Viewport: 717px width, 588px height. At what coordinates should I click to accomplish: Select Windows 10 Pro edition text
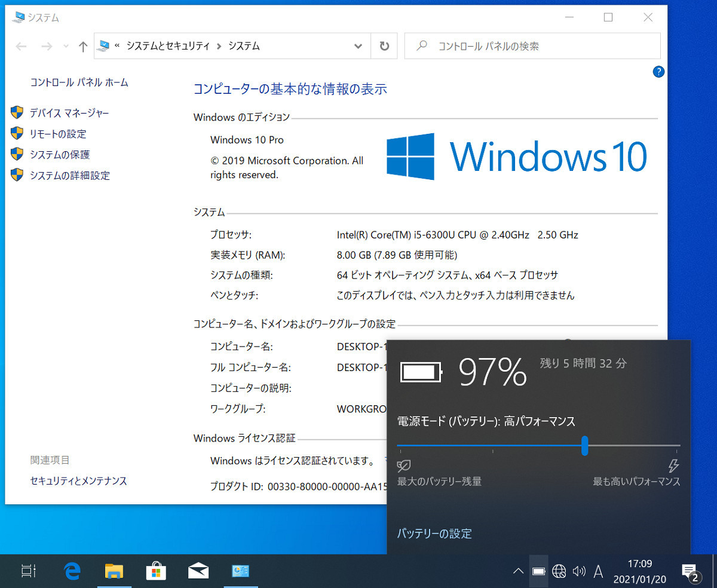pyautogui.click(x=247, y=140)
